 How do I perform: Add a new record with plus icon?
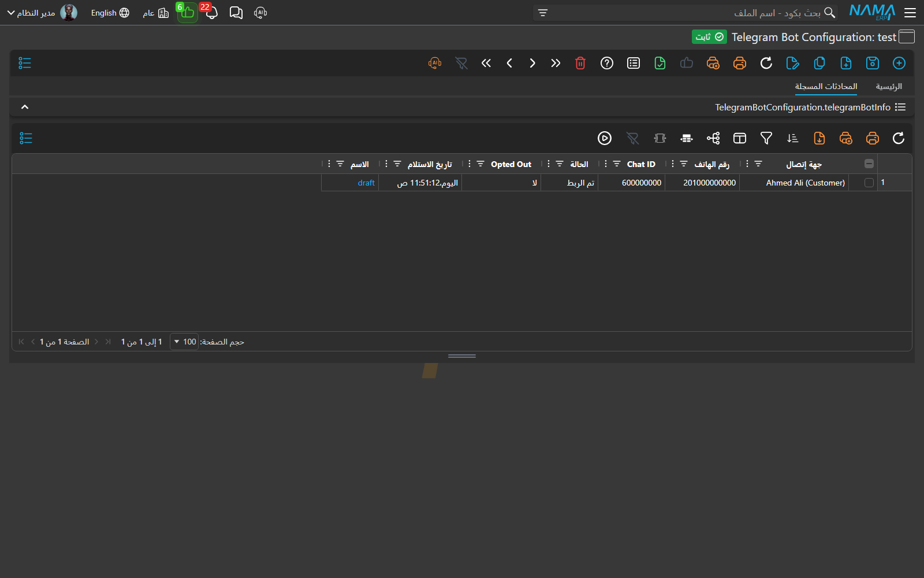[x=899, y=63]
